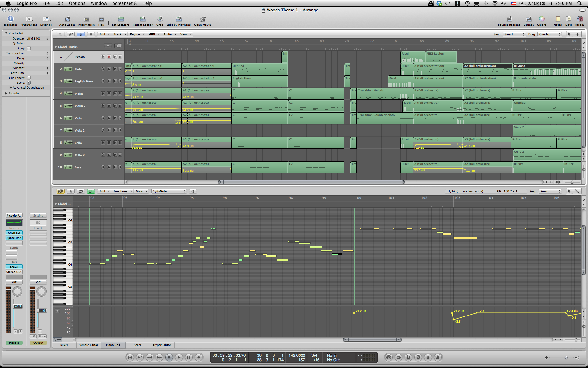Click the Space Dsn insert button
Screen dimensions: 588x368
click(14, 238)
